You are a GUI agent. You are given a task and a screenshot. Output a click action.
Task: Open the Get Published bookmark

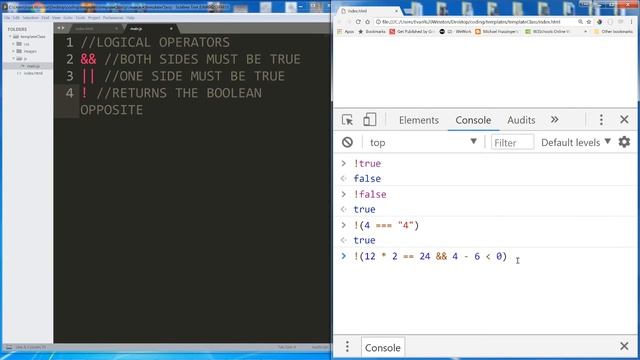[x=411, y=31]
